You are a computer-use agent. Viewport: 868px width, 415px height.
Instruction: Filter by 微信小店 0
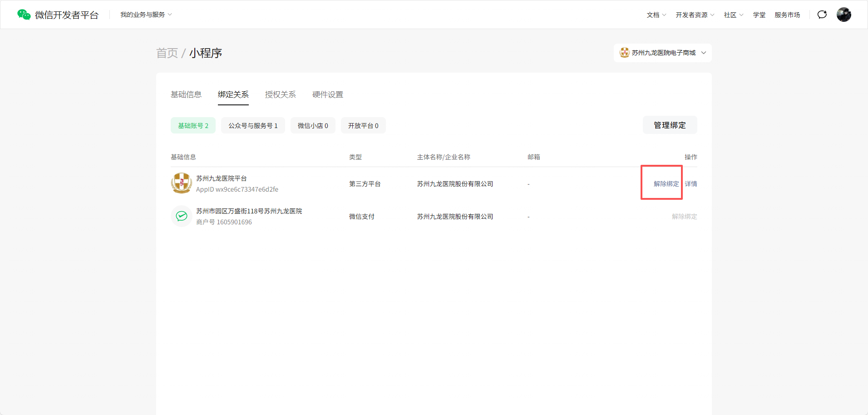(313, 125)
